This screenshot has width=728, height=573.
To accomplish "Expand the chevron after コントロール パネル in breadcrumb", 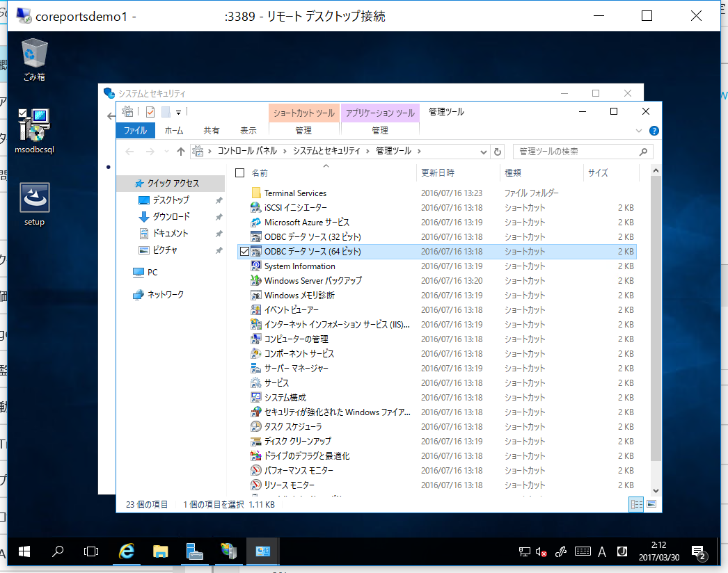I will click(285, 152).
